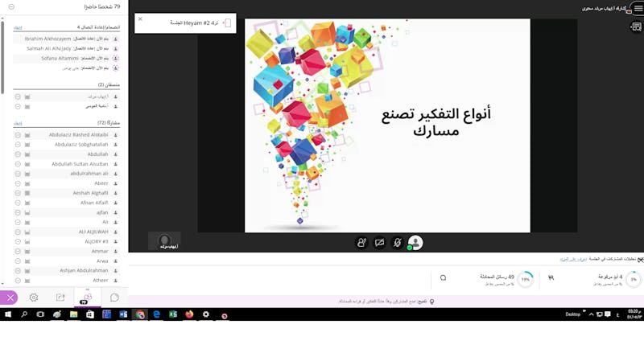Dismiss the Heyam #2 left session notification
Image resolution: width=644 pixels, height=353 pixels.
[x=140, y=18]
